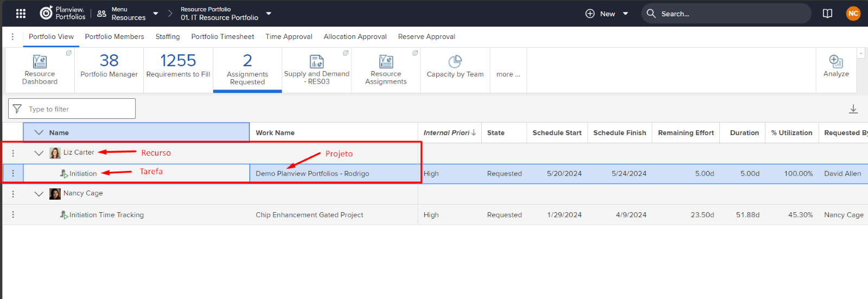Open the Liz Carter resource link
868x299 pixels.
[x=79, y=152]
